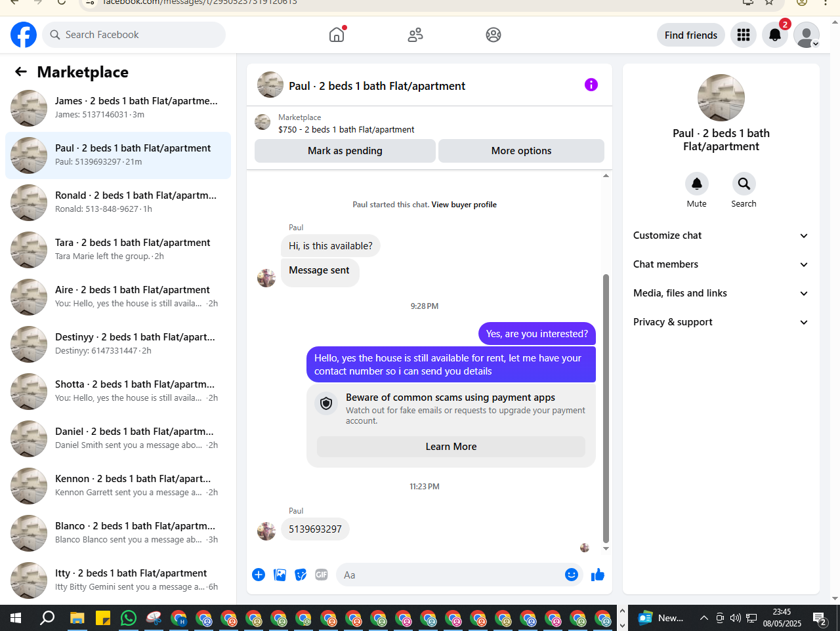Open the emoji picker in message box
Image resolution: width=840 pixels, height=631 pixels.
[x=572, y=575]
